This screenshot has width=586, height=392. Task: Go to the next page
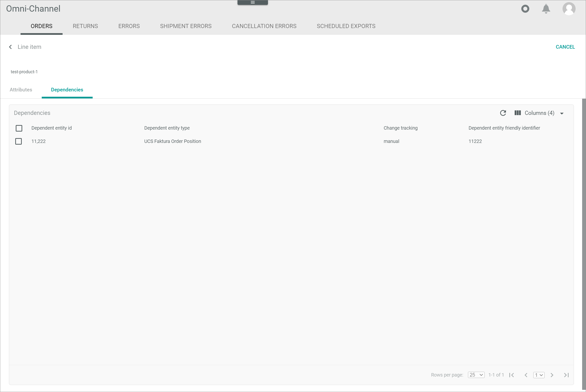coord(552,375)
